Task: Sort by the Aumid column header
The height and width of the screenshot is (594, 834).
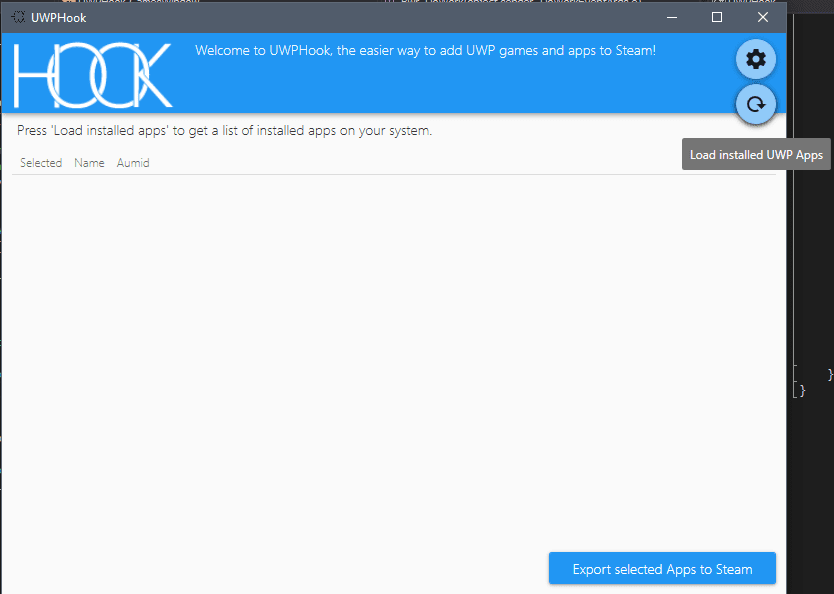Action: tap(133, 163)
